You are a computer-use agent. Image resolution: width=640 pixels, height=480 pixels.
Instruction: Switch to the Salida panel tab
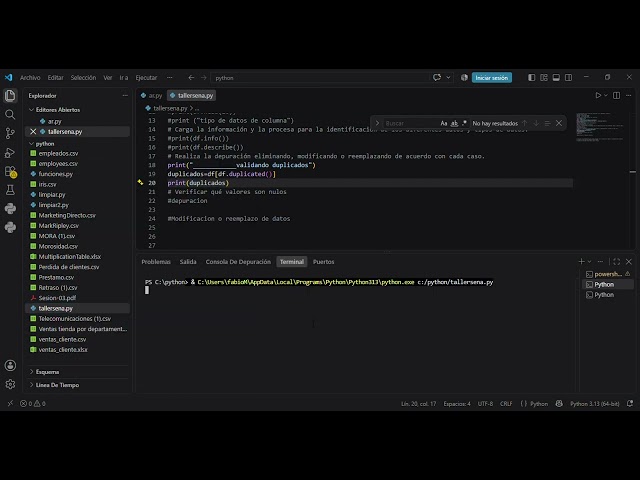[x=188, y=262]
